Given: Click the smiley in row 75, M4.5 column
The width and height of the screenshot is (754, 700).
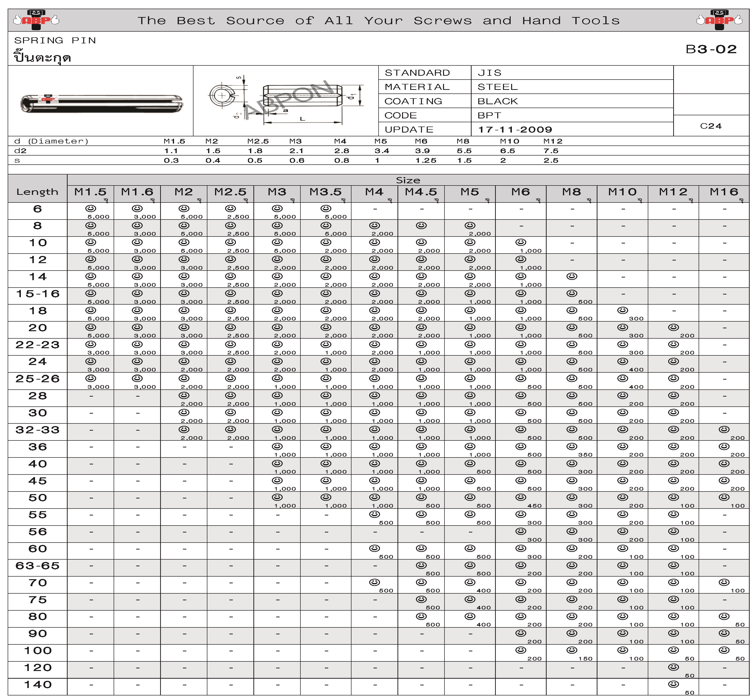Looking at the screenshot, I should 421,599.
